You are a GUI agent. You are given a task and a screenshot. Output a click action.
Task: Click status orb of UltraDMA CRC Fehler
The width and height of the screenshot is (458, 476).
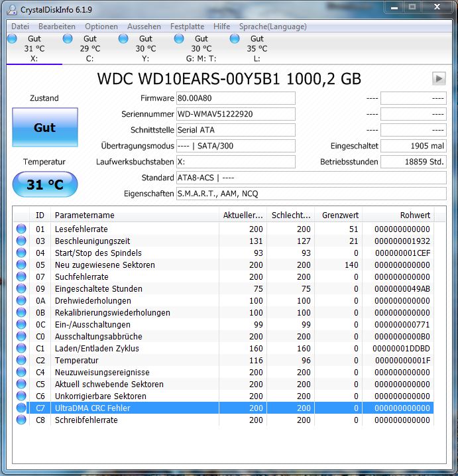21,408
